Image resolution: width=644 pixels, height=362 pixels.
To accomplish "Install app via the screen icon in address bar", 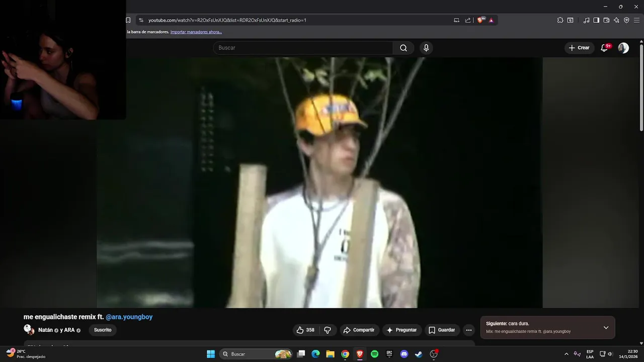I will pos(456,20).
